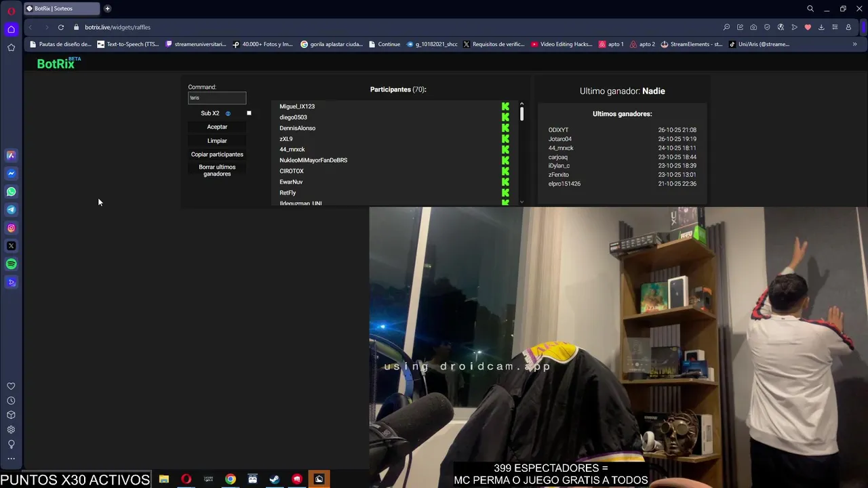
Task: Click the toolbar snapshot camera icon
Action: tap(753, 27)
